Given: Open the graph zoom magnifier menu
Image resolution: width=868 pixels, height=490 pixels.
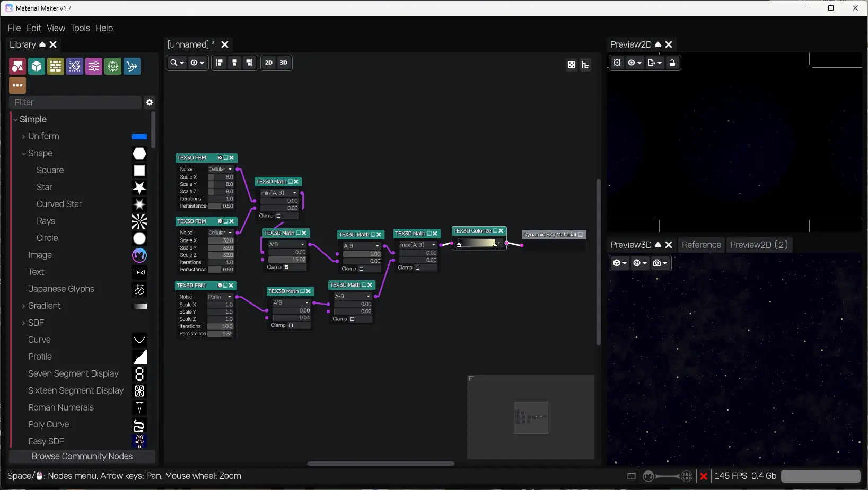Looking at the screenshot, I should point(177,63).
